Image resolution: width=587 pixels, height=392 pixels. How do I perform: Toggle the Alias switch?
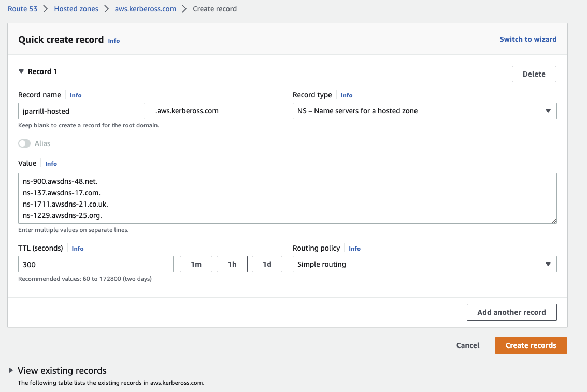(24, 143)
